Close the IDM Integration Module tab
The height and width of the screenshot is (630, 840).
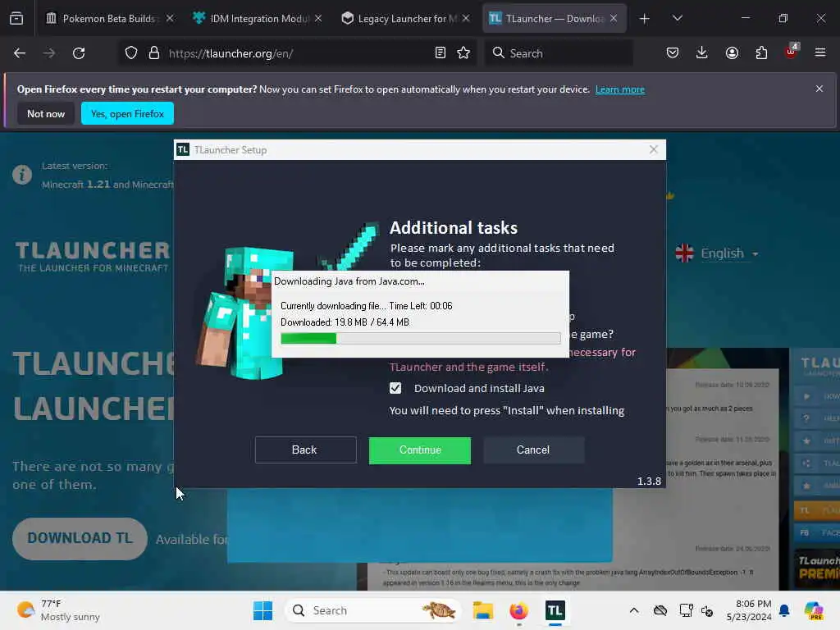point(318,19)
